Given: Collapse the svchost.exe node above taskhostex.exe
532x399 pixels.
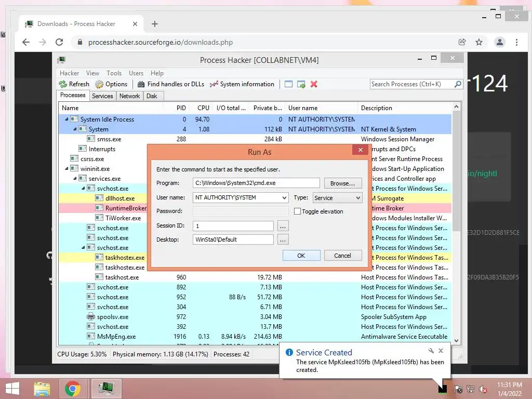Looking at the screenshot, I should tap(83, 248).
